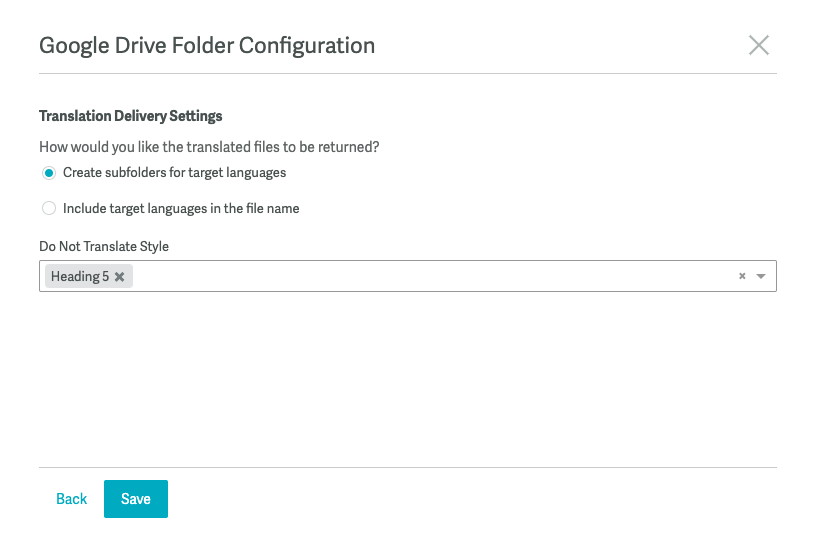This screenshot has height=537, width=815.
Task: Close the Google Drive Folder Configuration dialog
Action: pyautogui.click(x=758, y=45)
